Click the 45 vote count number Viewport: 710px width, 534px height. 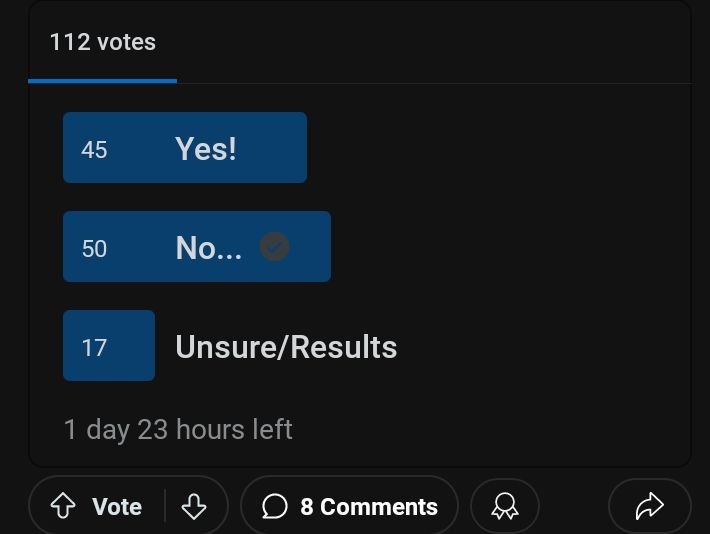pos(94,150)
